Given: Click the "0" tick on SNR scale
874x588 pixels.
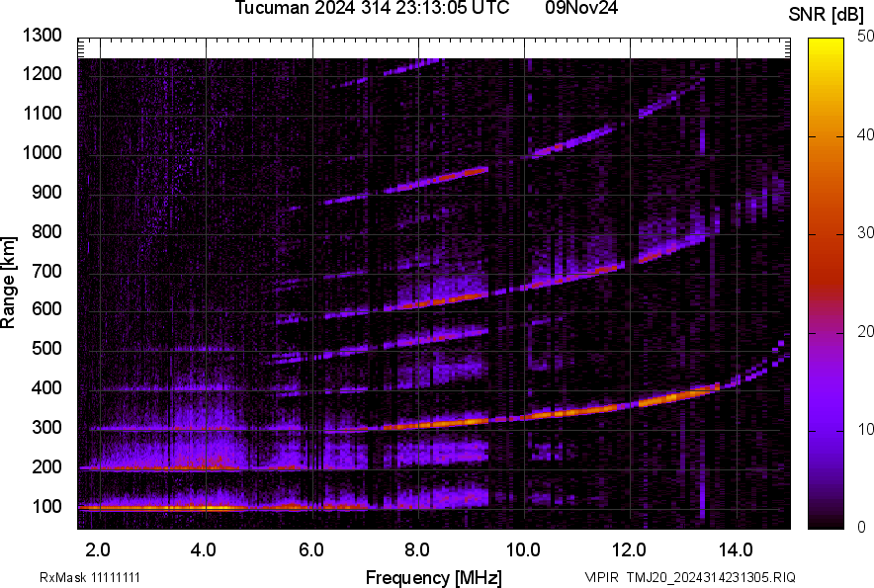Looking at the screenshot, I should click(862, 527).
